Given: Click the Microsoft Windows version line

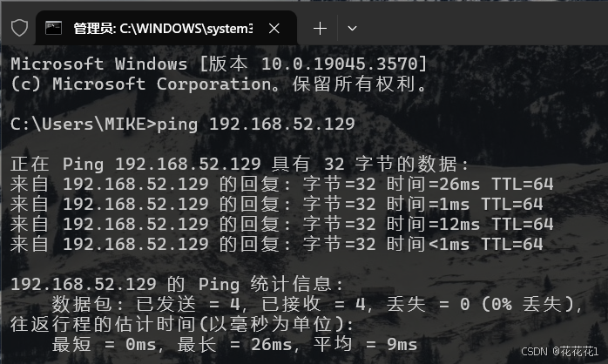Looking at the screenshot, I should [220, 64].
